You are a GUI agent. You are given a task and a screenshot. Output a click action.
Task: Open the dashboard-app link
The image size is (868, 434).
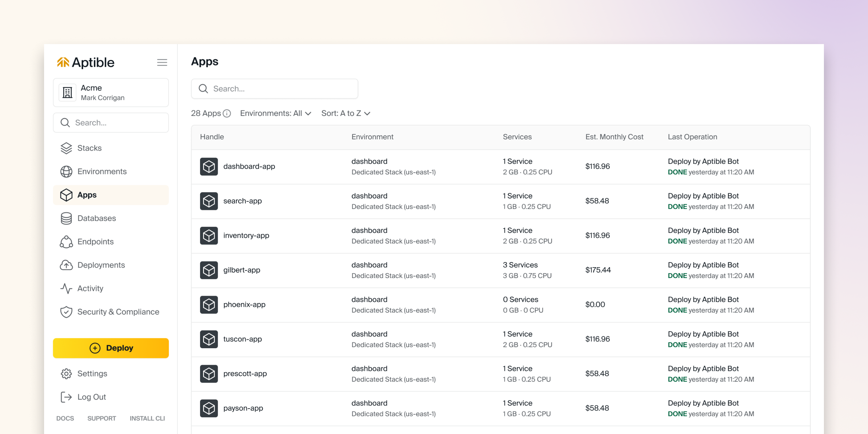pyautogui.click(x=249, y=166)
